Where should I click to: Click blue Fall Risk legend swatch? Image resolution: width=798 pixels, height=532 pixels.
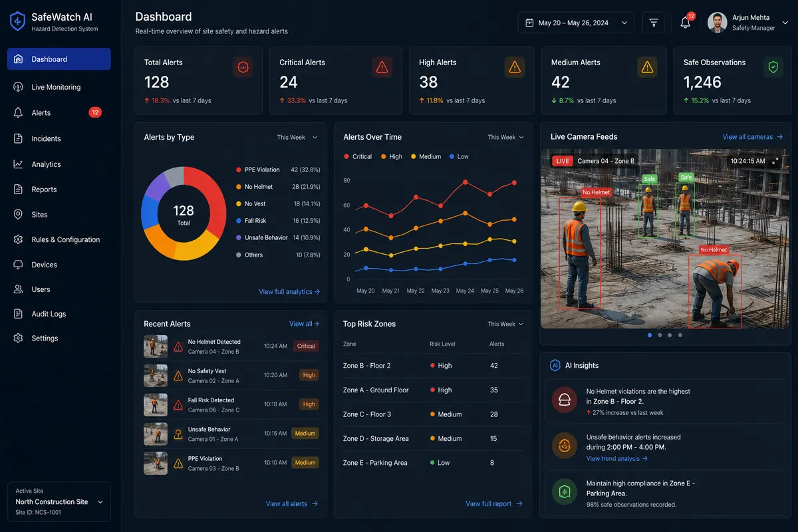239,221
